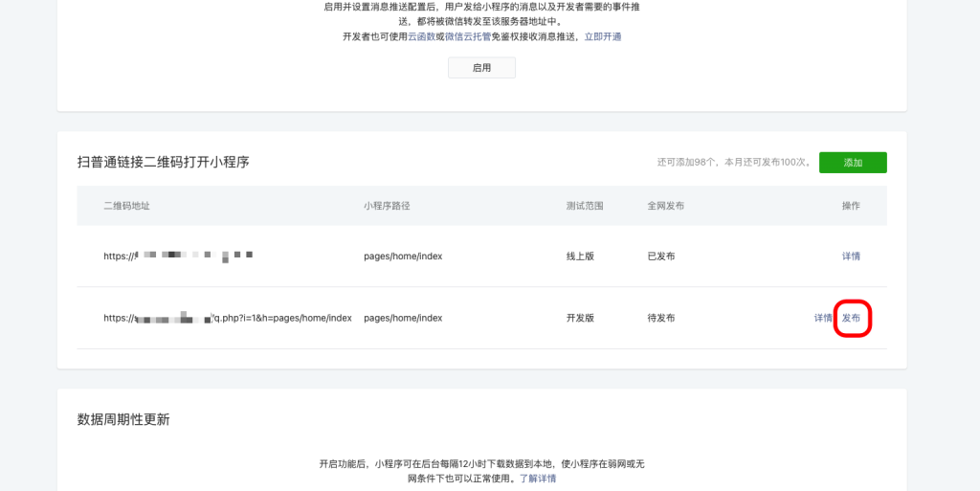The image size is (980, 491).
Task: View 详情 for the 线上版 row
Action: [850, 257]
